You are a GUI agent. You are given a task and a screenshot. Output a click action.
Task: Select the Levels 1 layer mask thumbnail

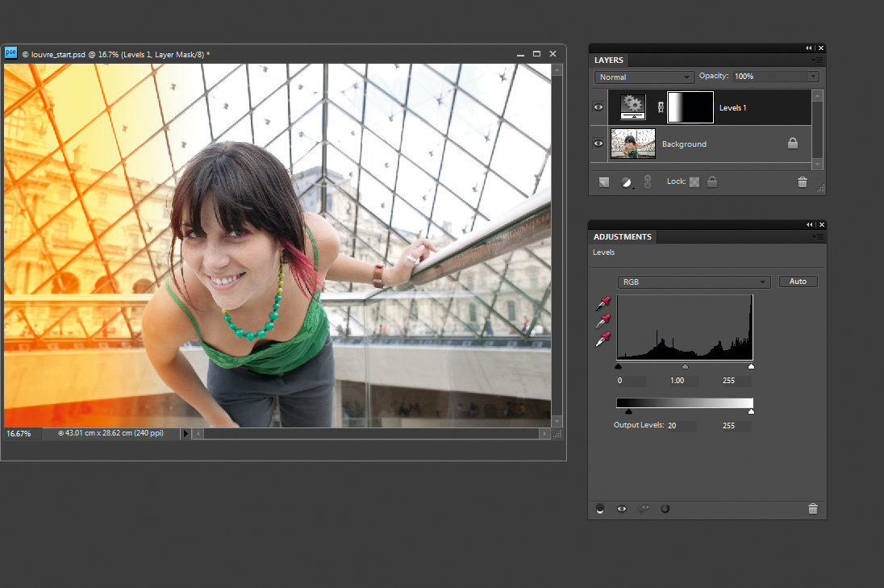690,107
